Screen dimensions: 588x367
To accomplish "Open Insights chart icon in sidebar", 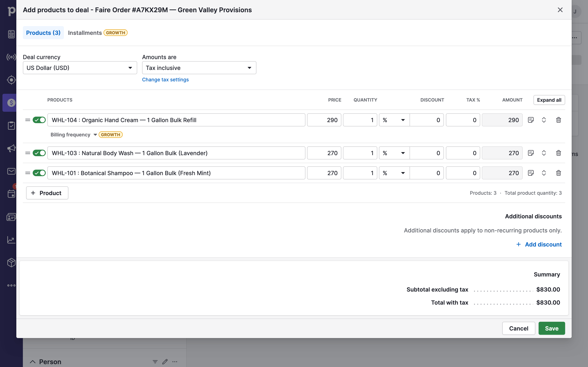I will pos(11,240).
